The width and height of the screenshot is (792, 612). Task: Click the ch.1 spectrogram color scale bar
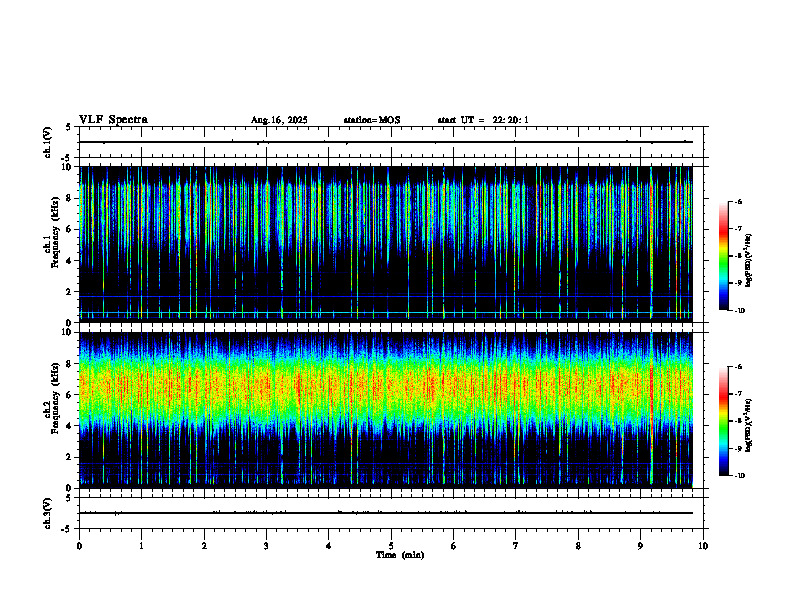pyautogui.click(x=724, y=256)
